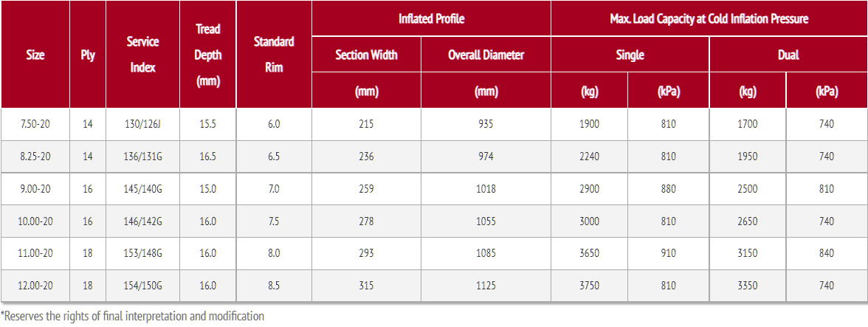868x327 pixels.
Task: Click the 12.00-20 size cell
Action: [35, 286]
